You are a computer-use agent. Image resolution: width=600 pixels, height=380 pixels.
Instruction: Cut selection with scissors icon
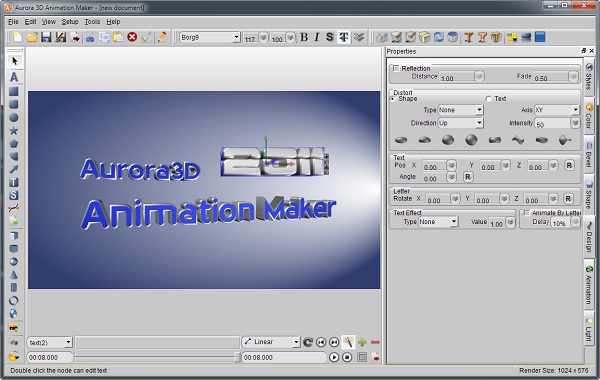(x=90, y=38)
